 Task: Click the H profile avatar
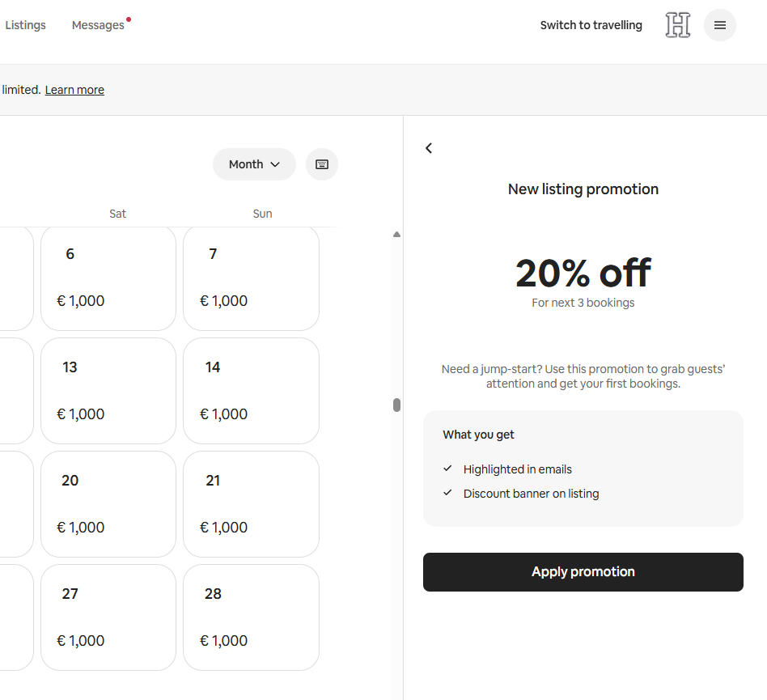click(677, 25)
